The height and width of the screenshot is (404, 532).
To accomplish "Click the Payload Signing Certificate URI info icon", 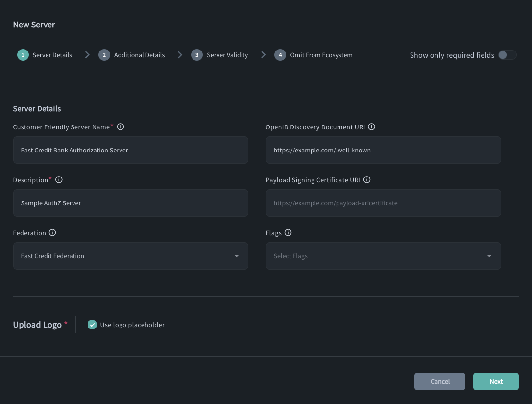I will [367, 179].
